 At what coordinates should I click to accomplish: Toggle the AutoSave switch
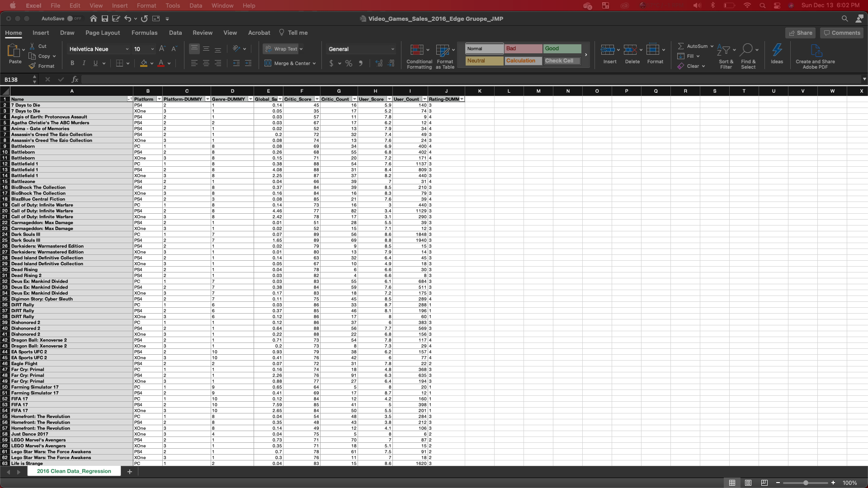[74, 19]
